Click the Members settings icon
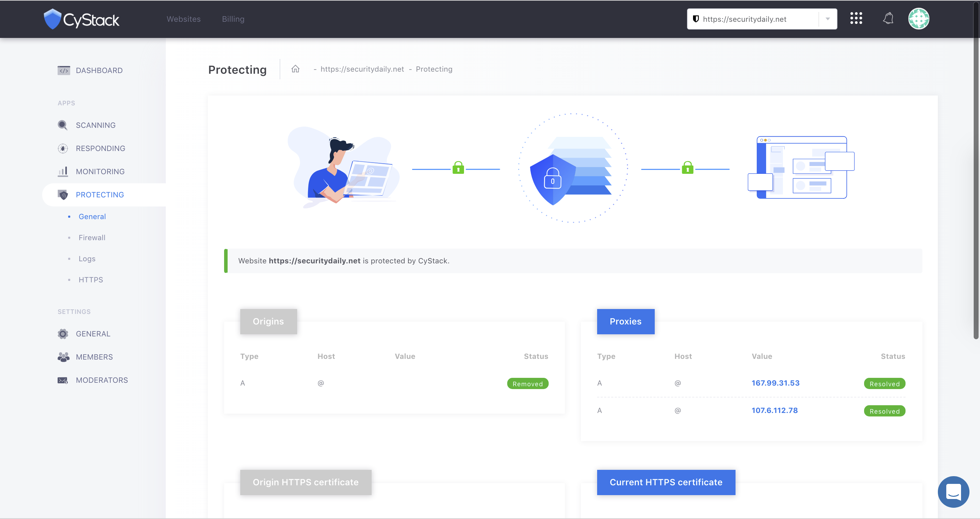Screen dimensions: 980x519 point(63,357)
